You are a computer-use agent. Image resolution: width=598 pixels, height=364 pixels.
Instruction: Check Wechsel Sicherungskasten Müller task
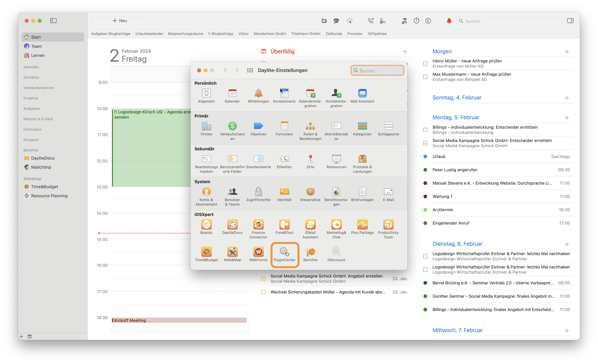point(263,292)
